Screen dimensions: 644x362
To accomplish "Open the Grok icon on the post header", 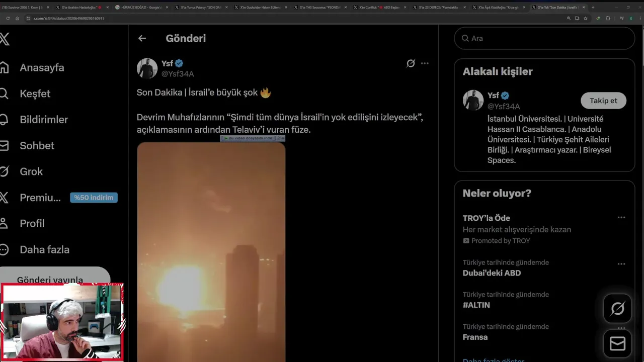I will point(411,63).
